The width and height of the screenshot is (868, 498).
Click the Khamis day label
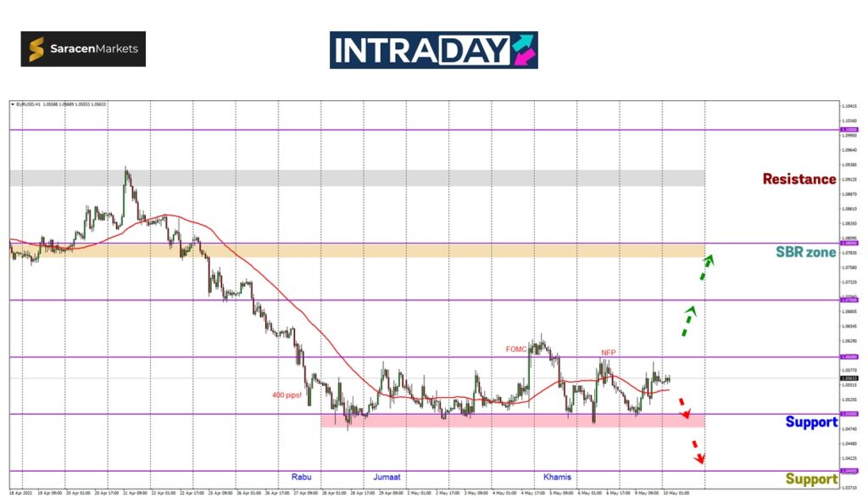pyautogui.click(x=557, y=477)
